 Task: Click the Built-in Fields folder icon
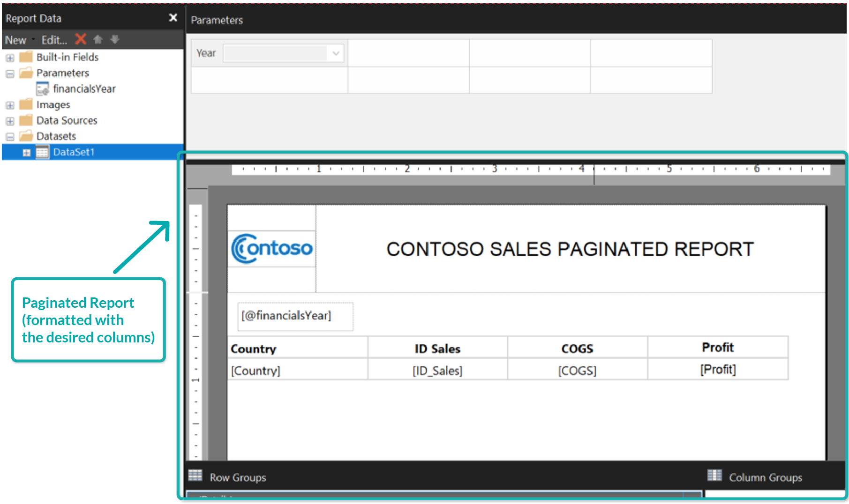pos(26,57)
